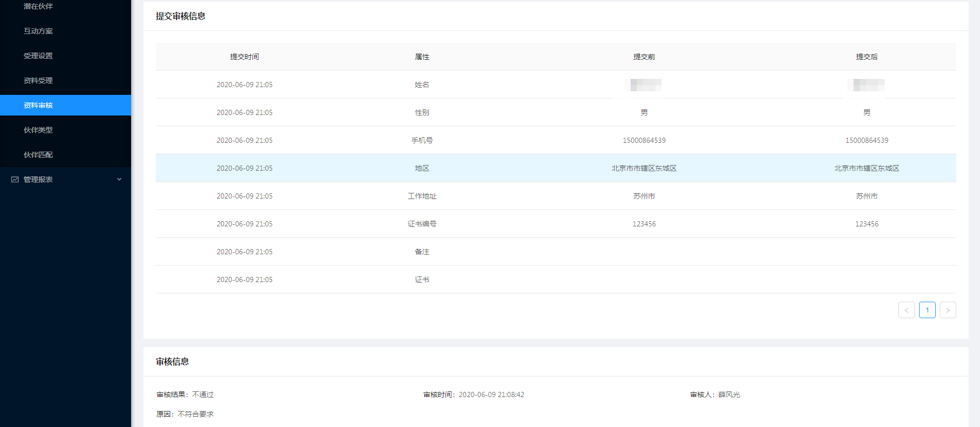The height and width of the screenshot is (427, 980).
Task: Click the submit time in the 证书 row
Action: pyautogui.click(x=245, y=280)
